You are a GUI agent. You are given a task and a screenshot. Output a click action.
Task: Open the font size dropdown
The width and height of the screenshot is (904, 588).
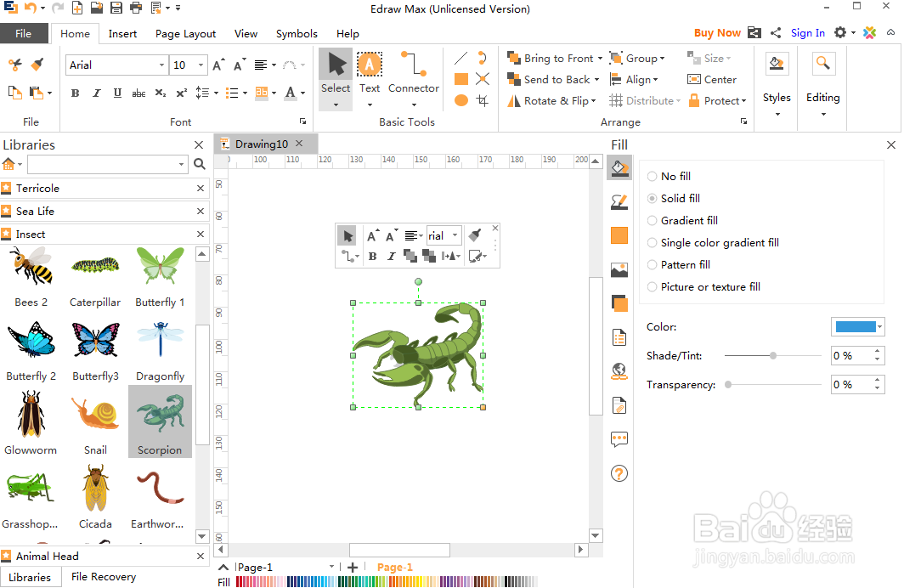[201, 65]
